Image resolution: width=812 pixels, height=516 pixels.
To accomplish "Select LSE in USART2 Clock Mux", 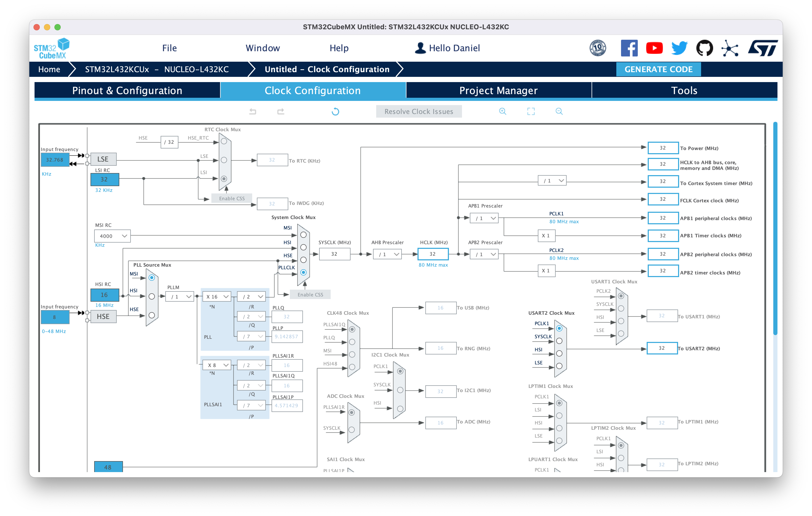I will [559, 366].
